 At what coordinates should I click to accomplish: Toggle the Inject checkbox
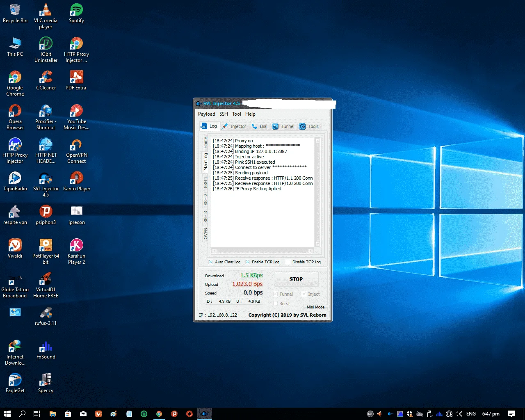coord(304,294)
